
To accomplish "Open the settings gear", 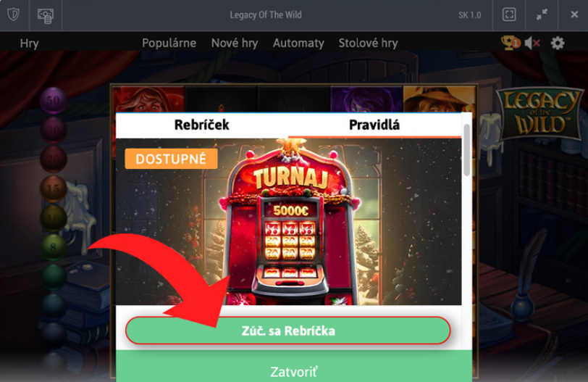I will point(558,43).
